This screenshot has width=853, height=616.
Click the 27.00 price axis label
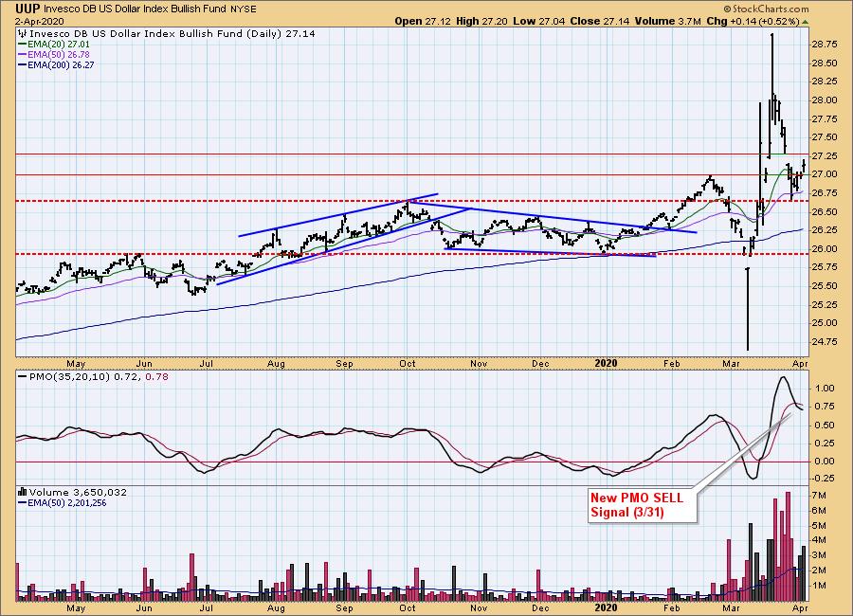(825, 174)
